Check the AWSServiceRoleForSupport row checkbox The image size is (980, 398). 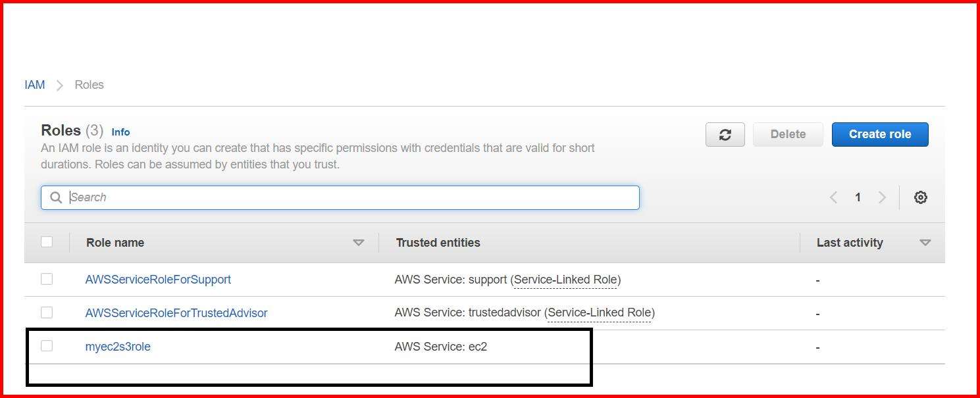(x=47, y=278)
